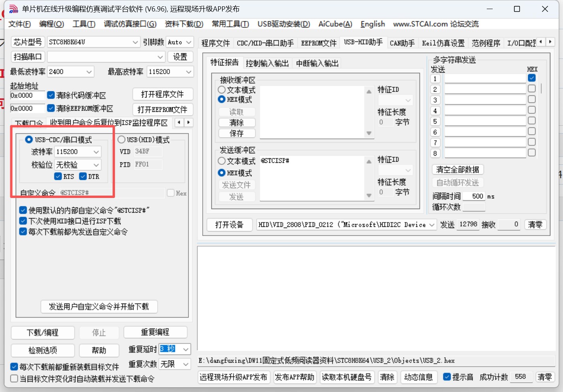Viewport: 563px width, 392px height.
Task: Open the 校验位 无校验 dropdown
Action: tap(96, 165)
